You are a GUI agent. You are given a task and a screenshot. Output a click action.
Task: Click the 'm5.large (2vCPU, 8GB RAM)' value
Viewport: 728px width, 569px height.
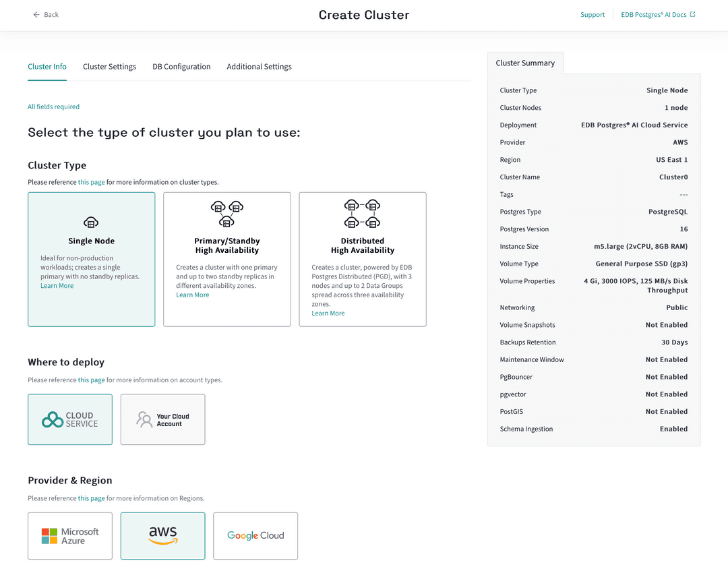click(641, 247)
